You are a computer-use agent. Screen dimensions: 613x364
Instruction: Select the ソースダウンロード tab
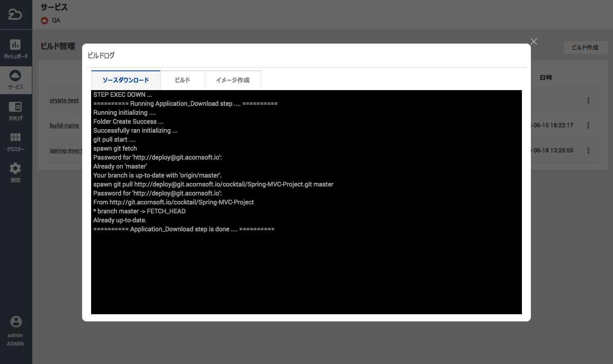126,80
